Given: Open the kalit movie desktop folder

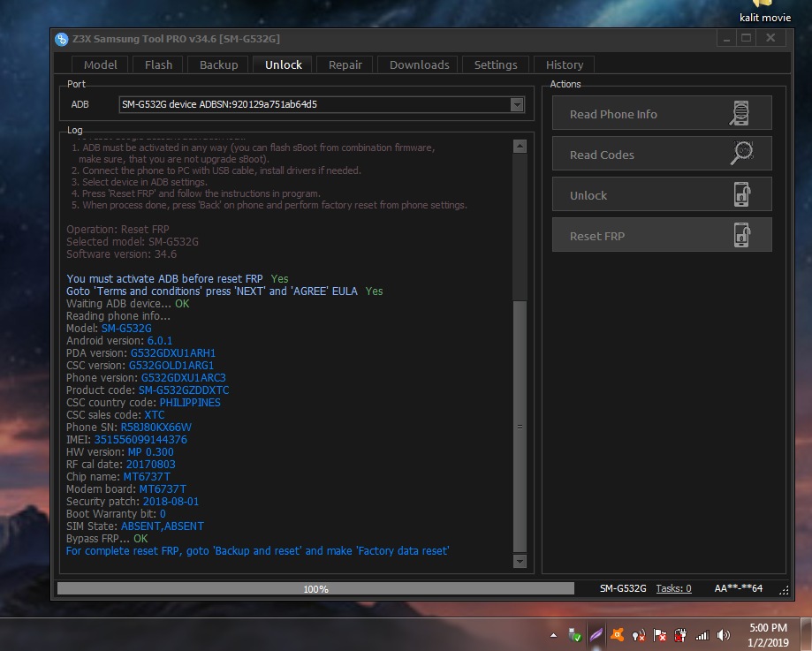Looking at the screenshot, I should click(764, 11).
